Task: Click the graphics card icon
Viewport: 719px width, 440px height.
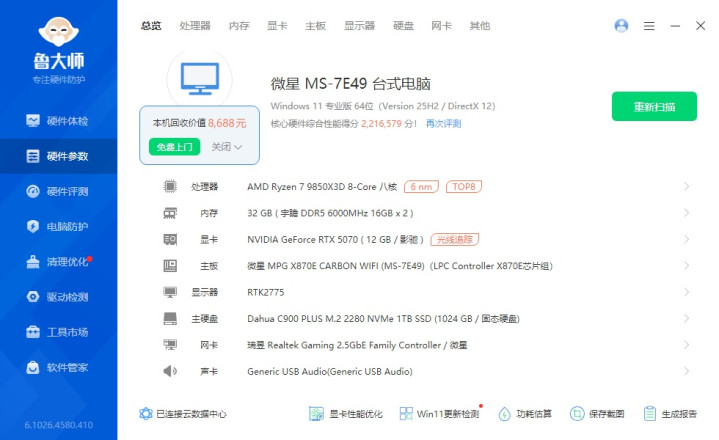Action: (170, 239)
